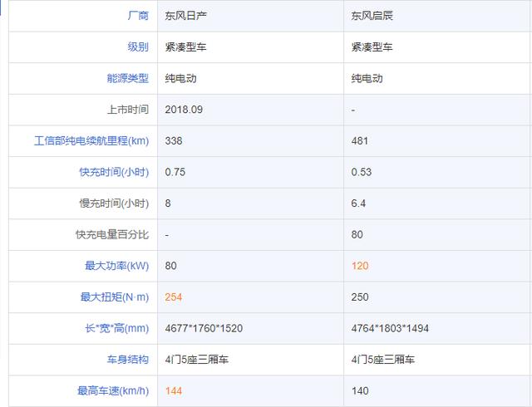Select 4门5座三厢车 in 东风启辰 column
Screen dimensions: 532x407
[382, 360]
